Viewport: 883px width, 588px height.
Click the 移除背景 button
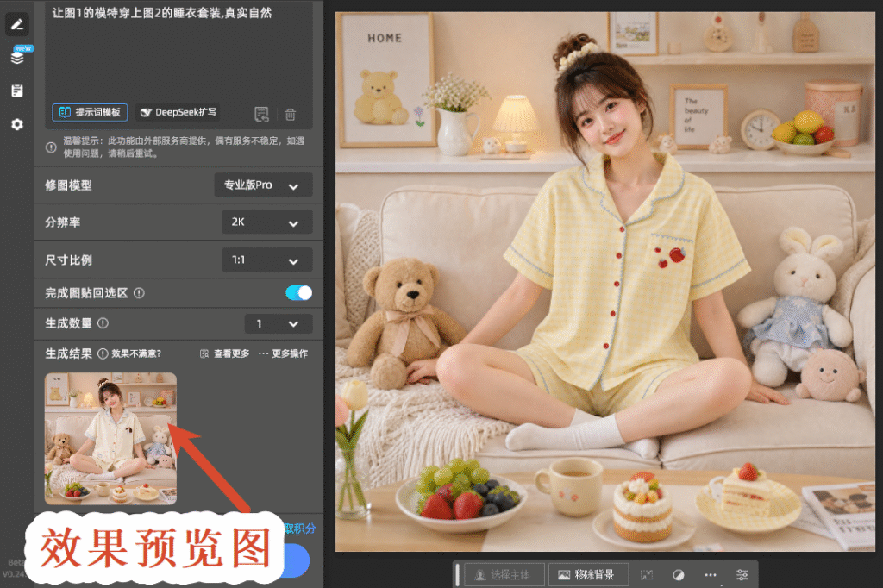point(588,575)
